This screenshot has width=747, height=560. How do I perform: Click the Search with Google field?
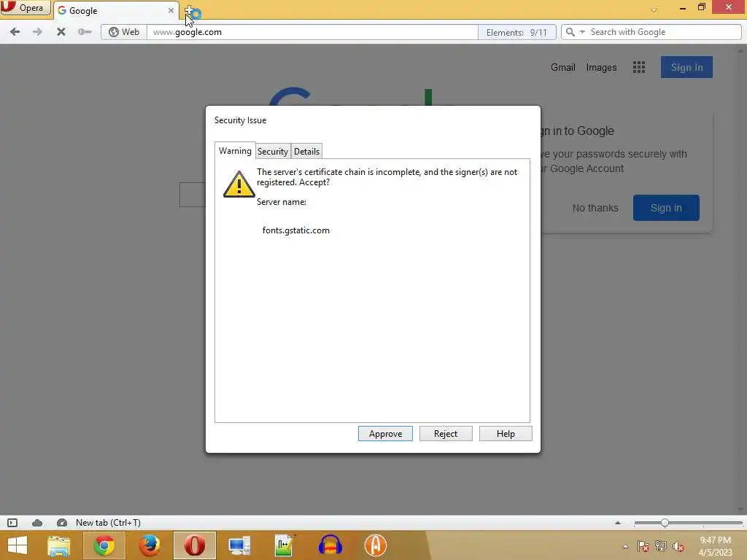point(664,32)
